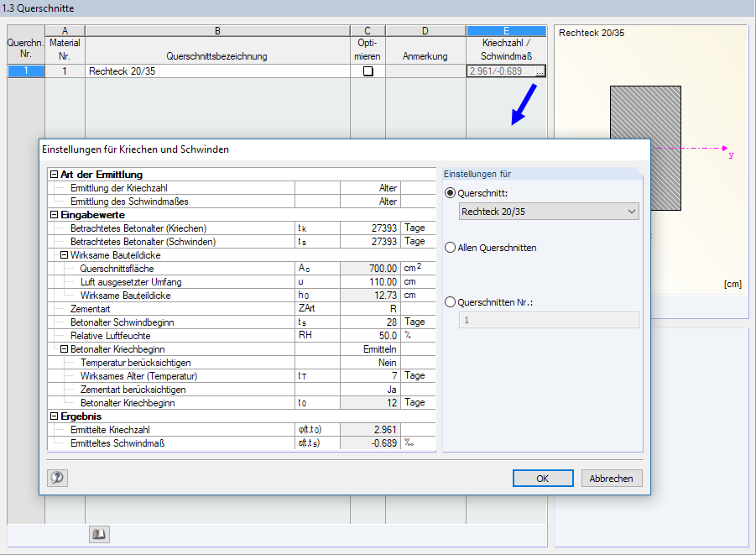Click the Ermitteltes Schwindmaß value -0.689
756x555 pixels.
click(x=370, y=443)
